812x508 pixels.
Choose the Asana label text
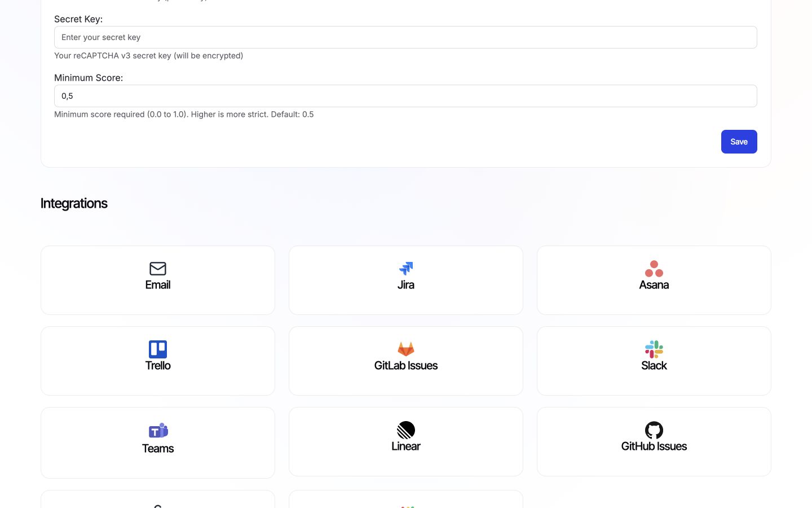[x=654, y=285]
